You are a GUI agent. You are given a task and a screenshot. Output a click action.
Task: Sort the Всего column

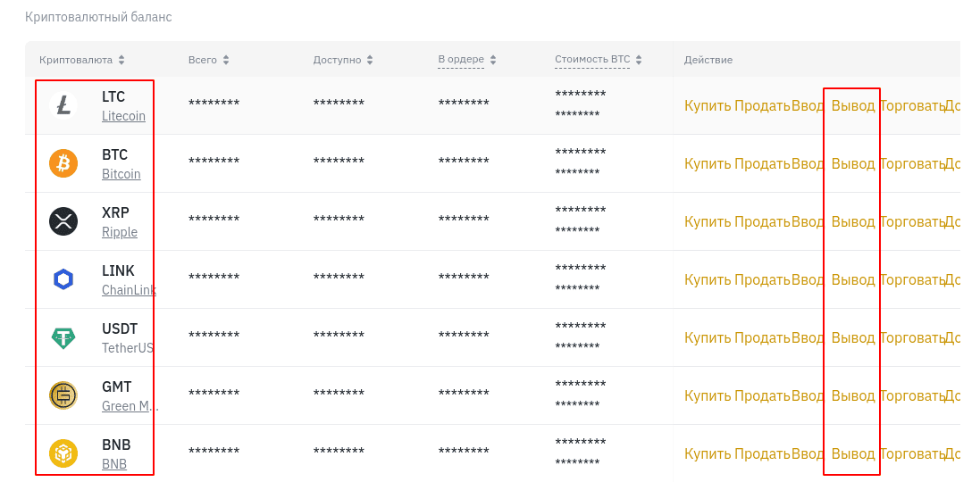[226, 60]
